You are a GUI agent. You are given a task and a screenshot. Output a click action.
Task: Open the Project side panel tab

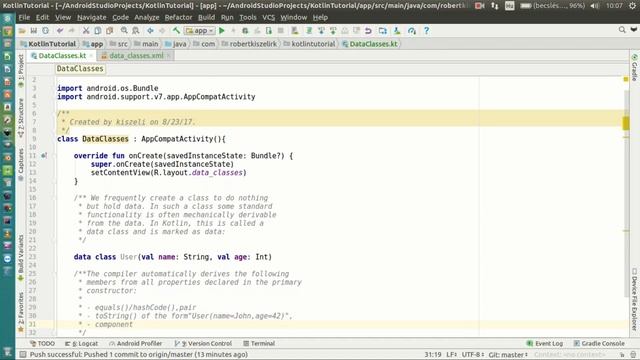21,71
